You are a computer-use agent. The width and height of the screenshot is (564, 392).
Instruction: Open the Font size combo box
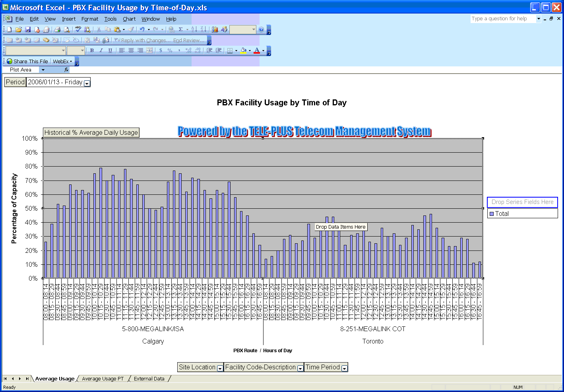click(76, 50)
